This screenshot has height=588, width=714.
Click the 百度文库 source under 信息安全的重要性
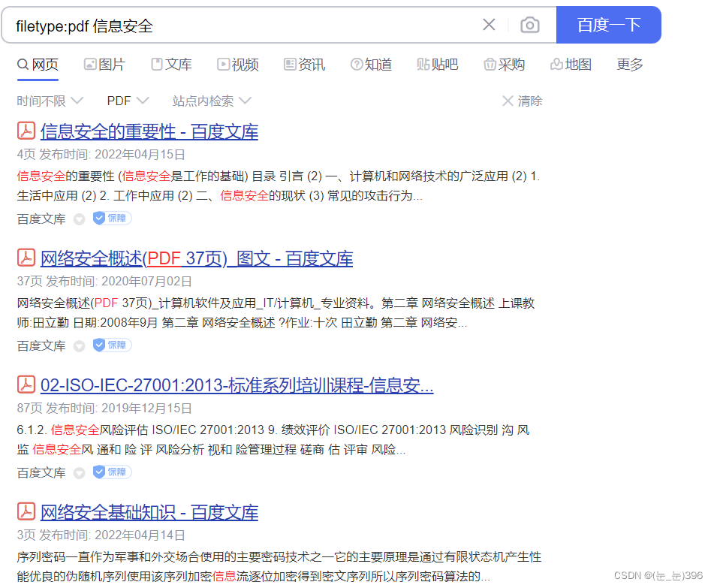41,219
